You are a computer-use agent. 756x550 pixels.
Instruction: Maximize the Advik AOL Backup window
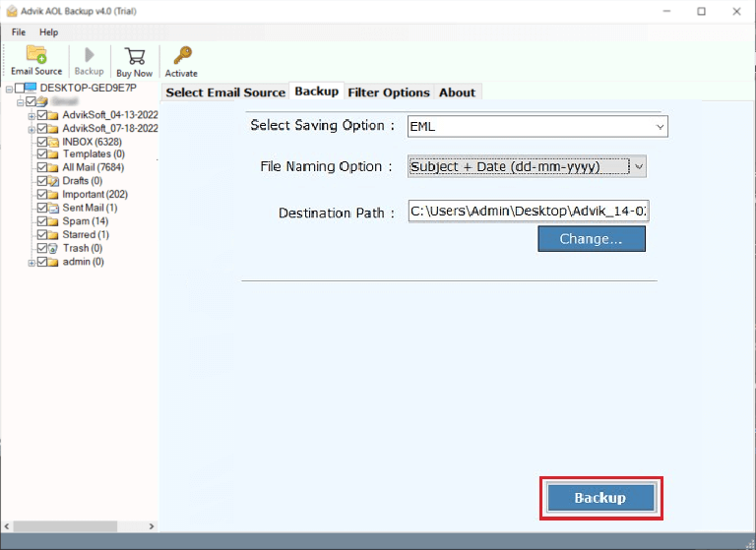(702, 11)
